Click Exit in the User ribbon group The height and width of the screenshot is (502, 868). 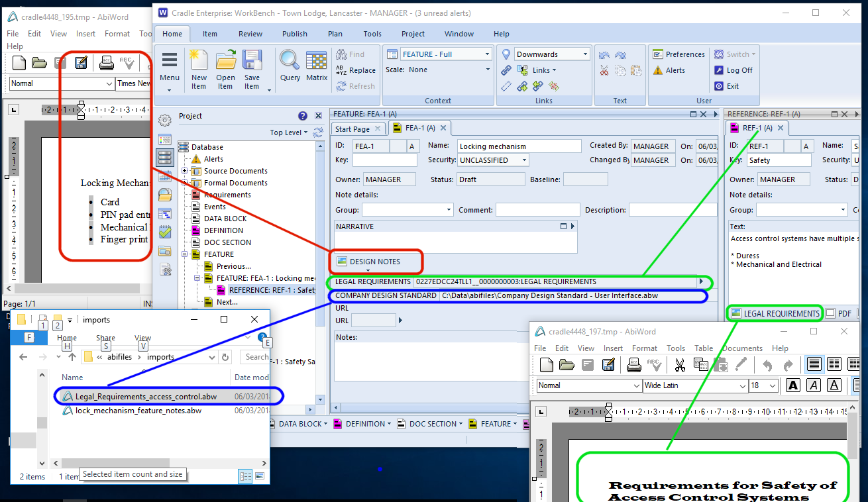[726, 86]
